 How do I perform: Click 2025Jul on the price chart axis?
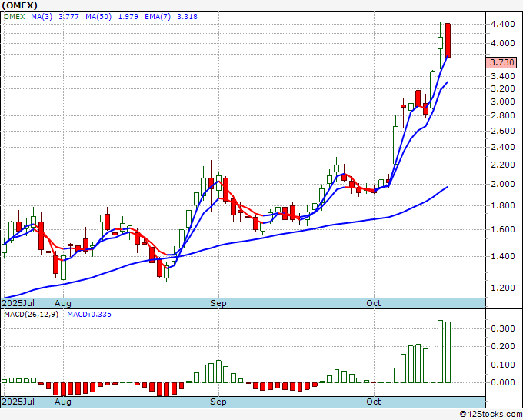click(x=18, y=303)
